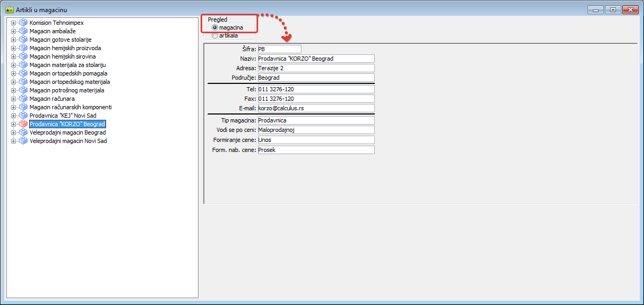Click the E-mail field korzo@calculus.rs
Screen dimensions: 644x305
[x=315, y=108]
